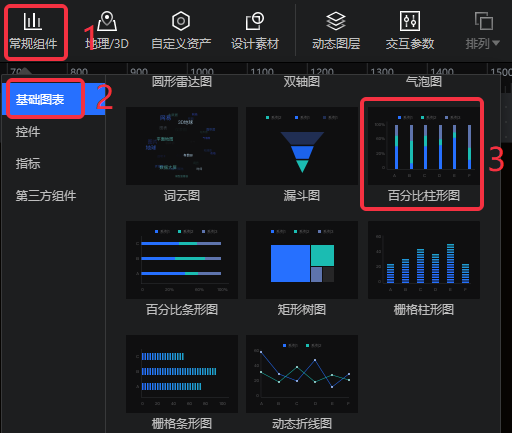Screen dimensions: 512x433
Task: Open the 交互参数 sliders icon
Action: tap(410, 21)
